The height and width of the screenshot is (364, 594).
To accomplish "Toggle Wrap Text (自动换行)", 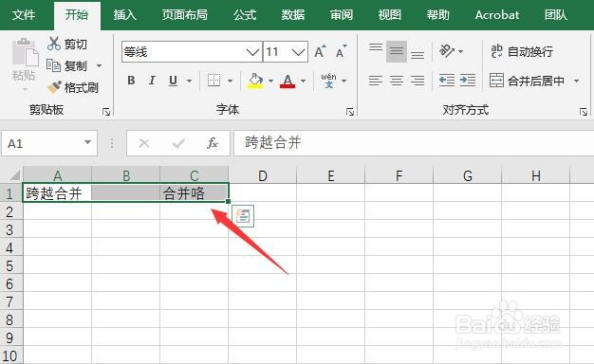I will pos(522,51).
